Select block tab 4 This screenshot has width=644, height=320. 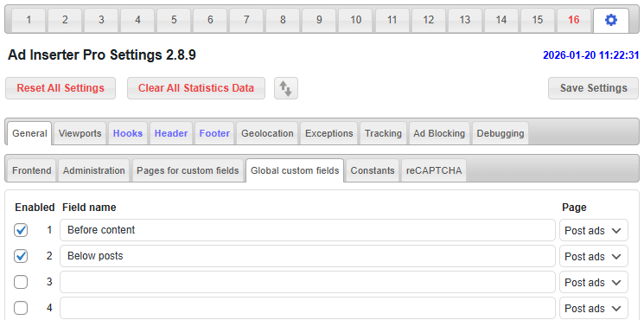(137, 20)
